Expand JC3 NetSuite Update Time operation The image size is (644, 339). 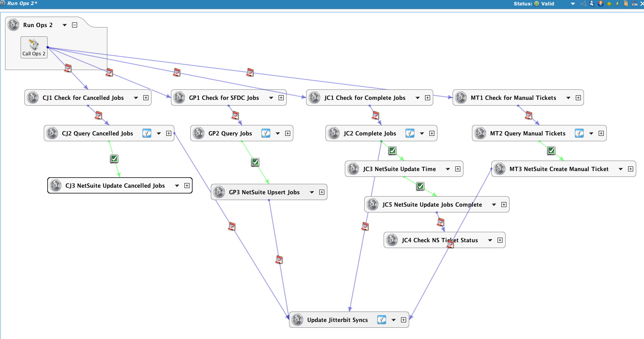point(458,169)
